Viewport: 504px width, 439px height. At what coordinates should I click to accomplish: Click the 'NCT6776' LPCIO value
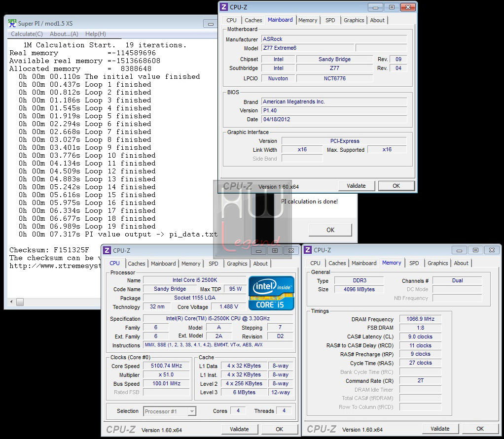335,78
